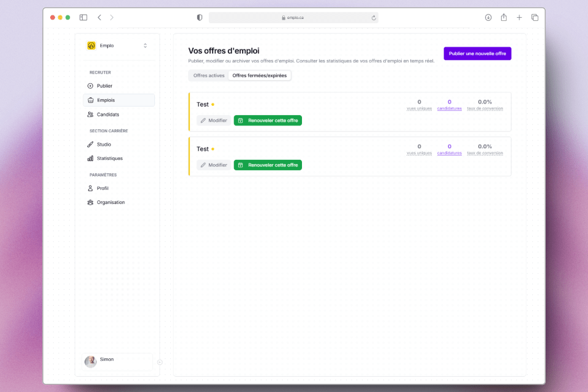Click the Candidats people icon
This screenshot has height=392, width=588.
[91, 115]
